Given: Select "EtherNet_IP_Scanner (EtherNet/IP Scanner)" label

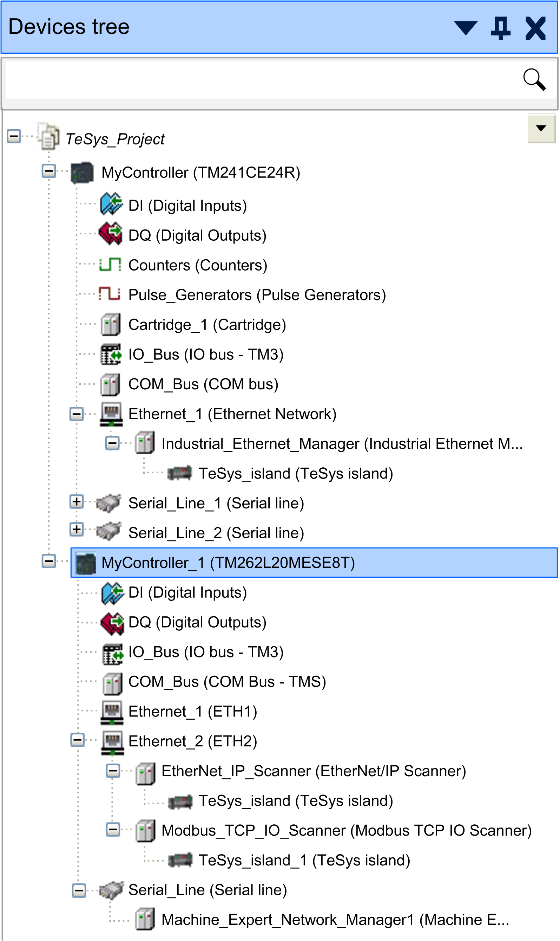Looking at the screenshot, I should tap(314, 771).
